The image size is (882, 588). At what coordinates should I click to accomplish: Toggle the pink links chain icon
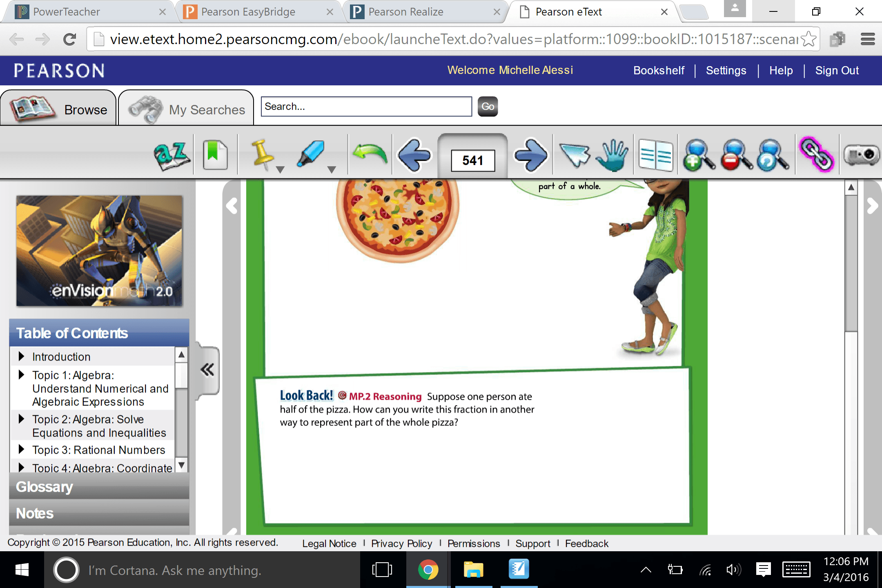coord(816,155)
